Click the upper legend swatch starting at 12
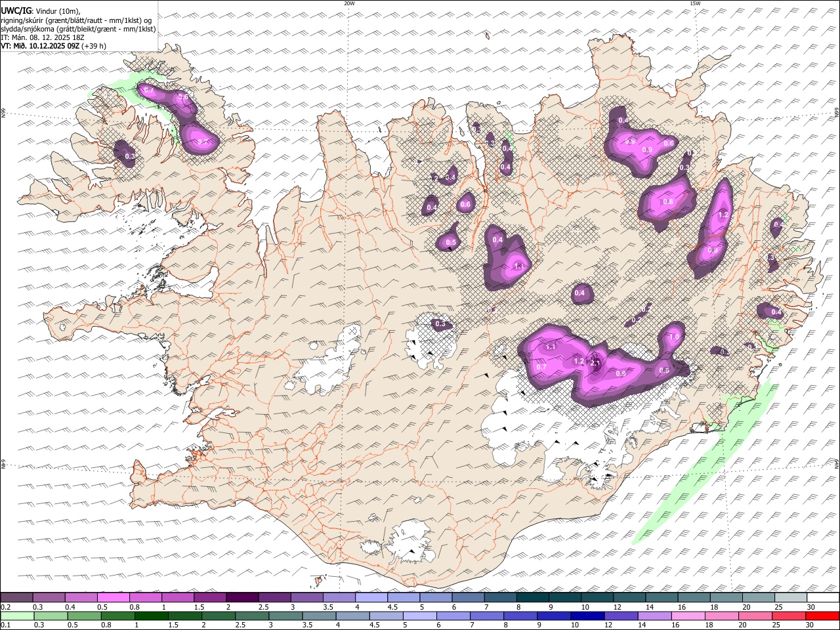The width and height of the screenshot is (840, 630). 630,597
